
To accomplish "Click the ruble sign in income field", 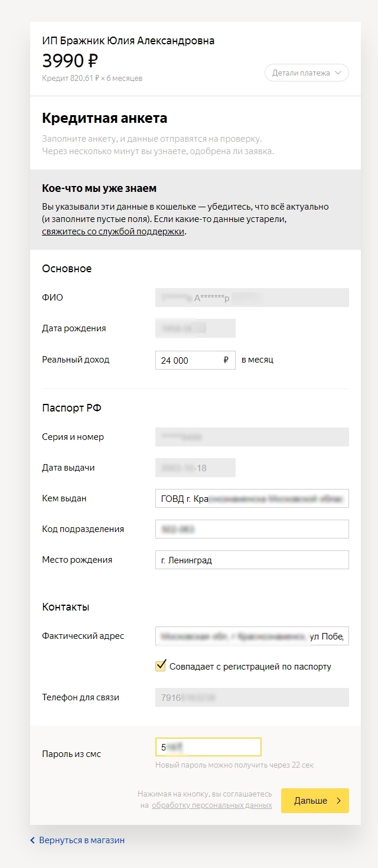I will click(x=226, y=360).
